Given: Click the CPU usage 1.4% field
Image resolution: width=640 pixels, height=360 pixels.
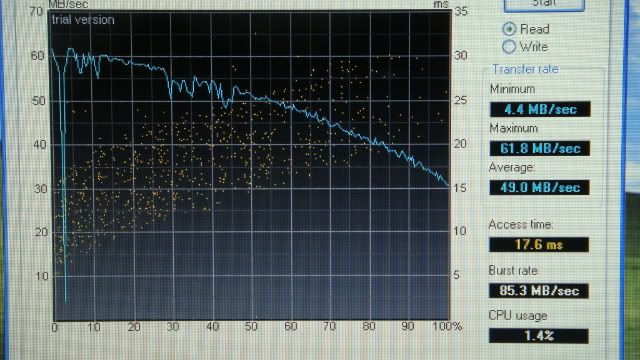Looking at the screenshot, I should pos(539,336).
